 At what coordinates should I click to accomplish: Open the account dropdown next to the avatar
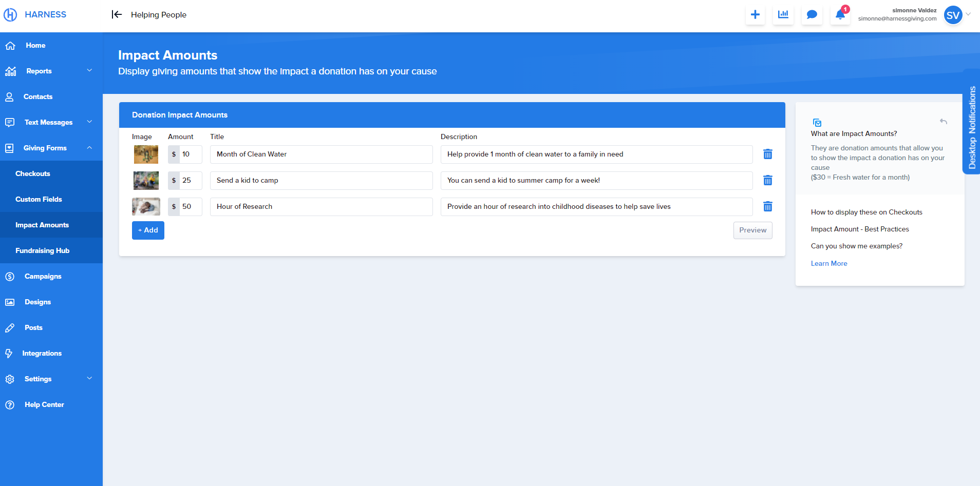(x=969, y=15)
